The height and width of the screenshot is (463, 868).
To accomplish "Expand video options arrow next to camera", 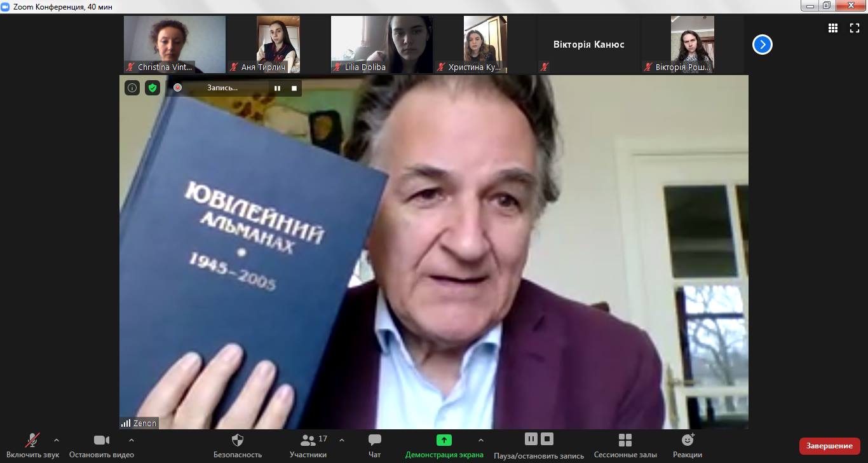I will (x=132, y=440).
